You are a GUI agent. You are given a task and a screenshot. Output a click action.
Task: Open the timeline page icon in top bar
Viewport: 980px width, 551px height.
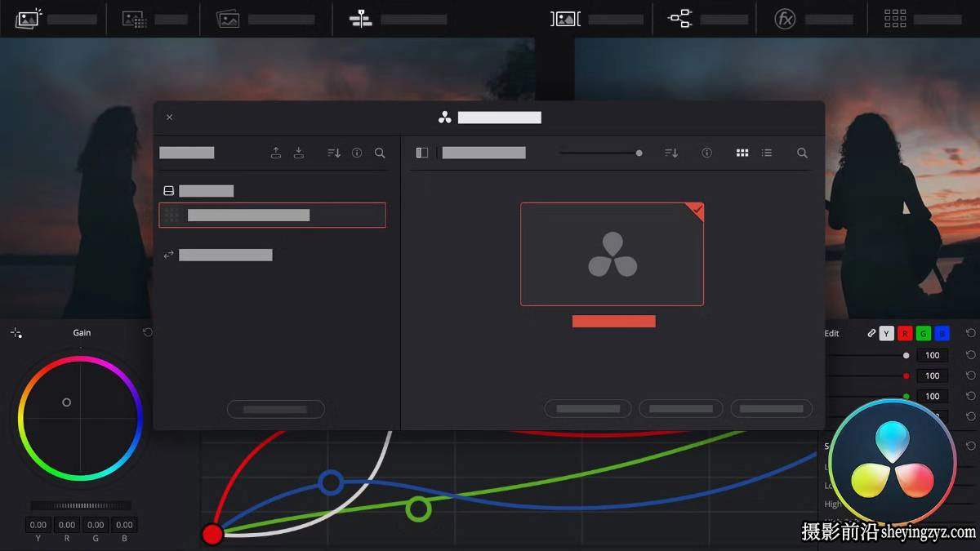pos(360,19)
